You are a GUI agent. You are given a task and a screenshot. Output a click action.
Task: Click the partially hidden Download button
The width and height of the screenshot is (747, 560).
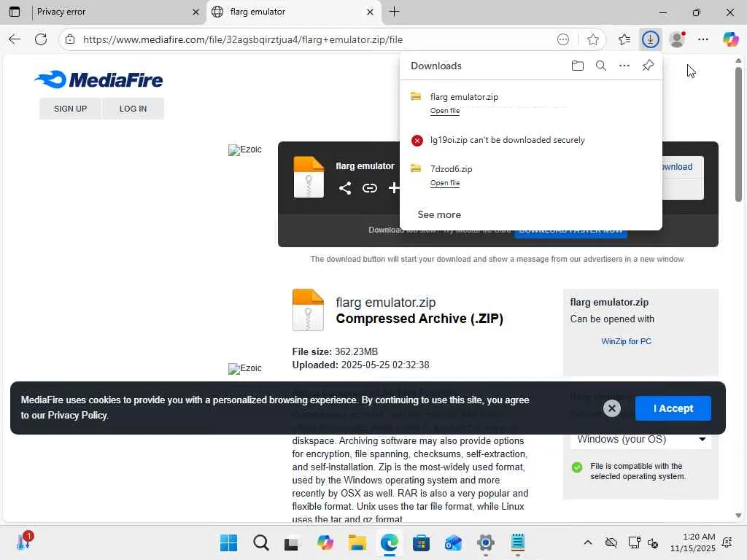coord(682,167)
